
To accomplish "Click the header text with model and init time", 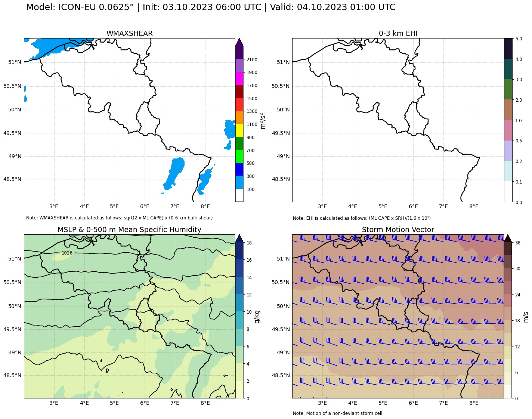I will [x=211, y=7].
